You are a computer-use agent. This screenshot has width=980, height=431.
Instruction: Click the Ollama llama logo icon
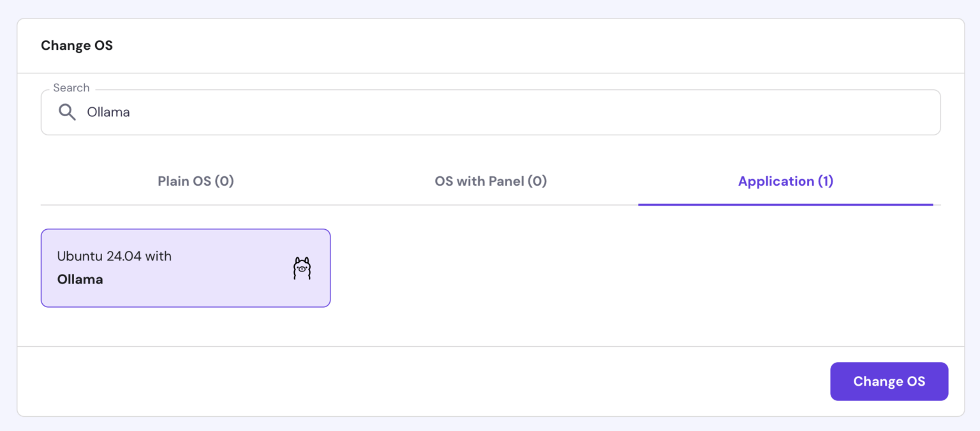[x=302, y=268]
